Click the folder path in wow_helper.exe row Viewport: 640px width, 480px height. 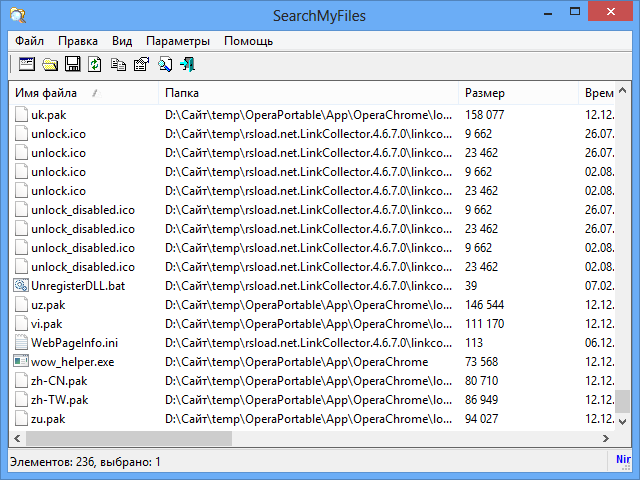point(297,362)
